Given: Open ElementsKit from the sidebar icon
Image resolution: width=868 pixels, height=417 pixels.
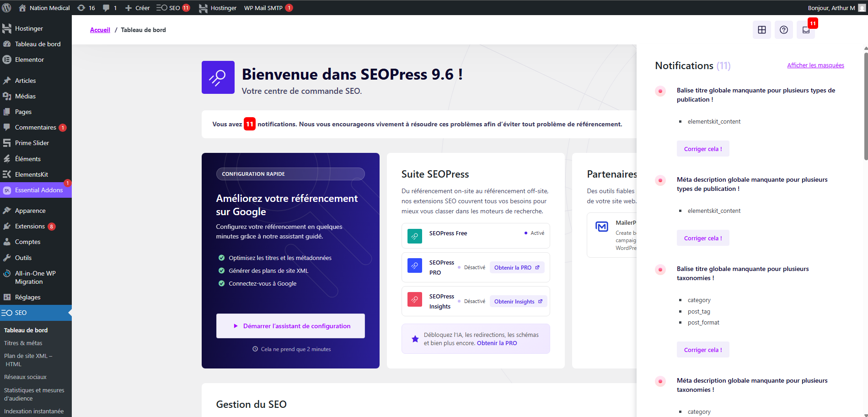Looking at the screenshot, I should 7,174.
